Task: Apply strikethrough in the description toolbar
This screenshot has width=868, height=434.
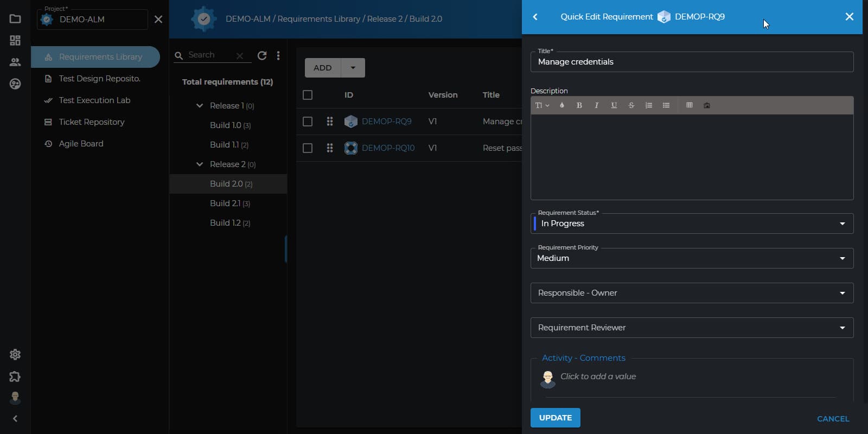Action: click(631, 105)
